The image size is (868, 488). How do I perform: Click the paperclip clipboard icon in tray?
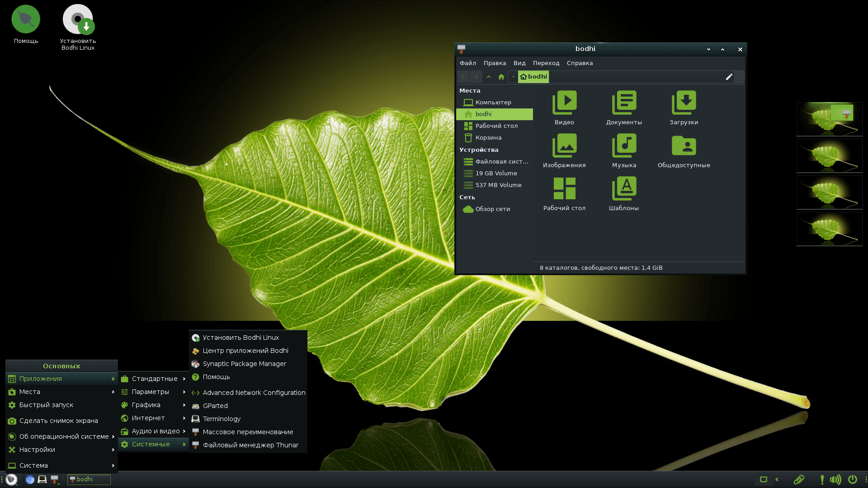pos(799,479)
